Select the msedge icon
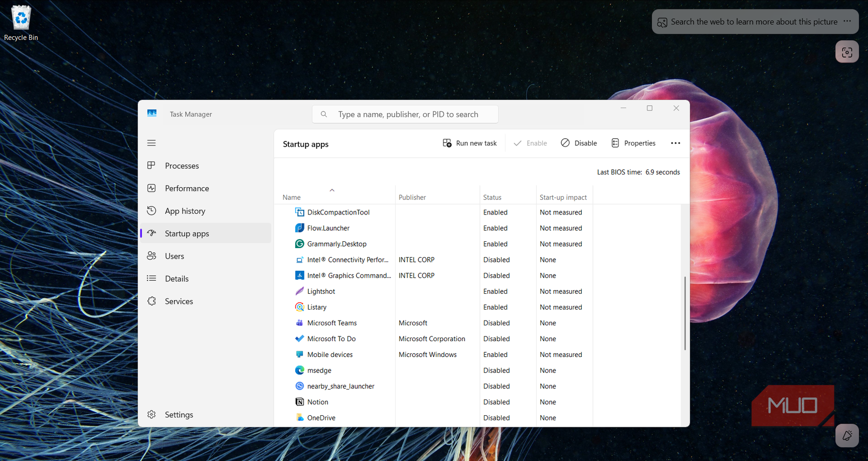Viewport: 868px width, 461px height. click(299, 370)
